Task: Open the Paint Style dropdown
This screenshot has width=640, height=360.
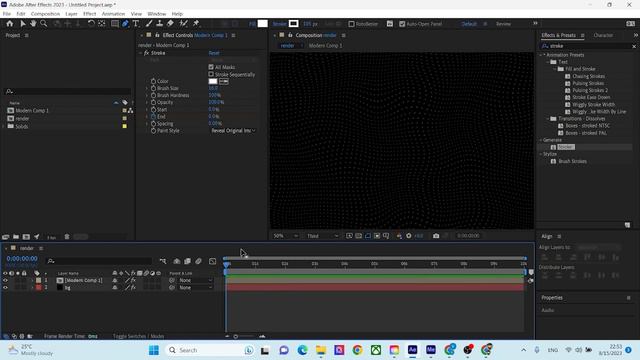Action: tap(233, 131)
